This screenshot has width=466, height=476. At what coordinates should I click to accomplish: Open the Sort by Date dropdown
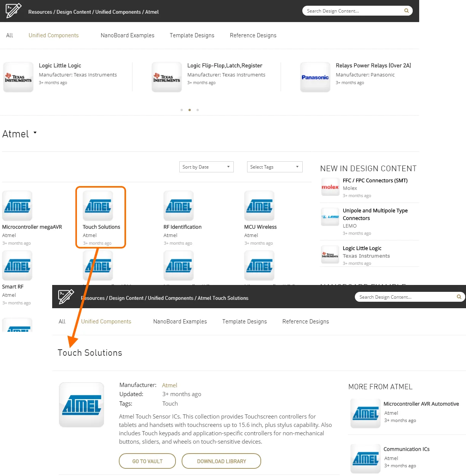coord(206,167)
